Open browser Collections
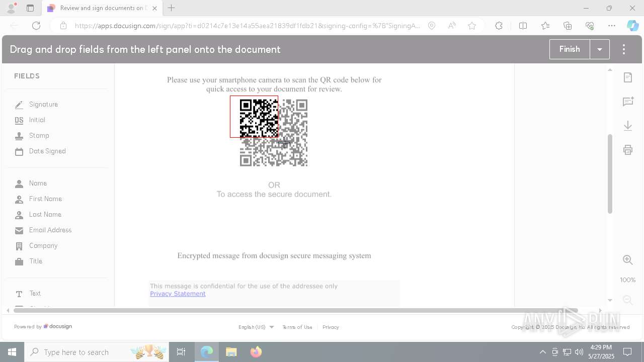 [568, 26]
